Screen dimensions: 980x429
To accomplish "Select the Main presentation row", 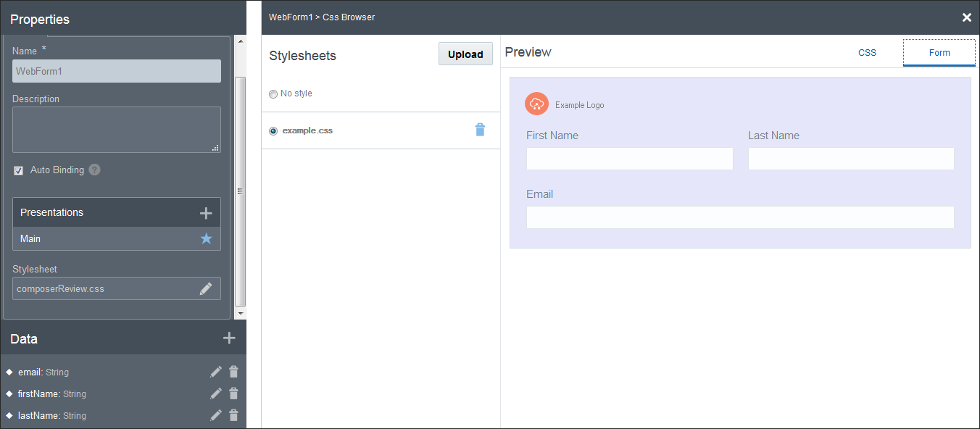I will pyautogui.click(x=117, y=238).
